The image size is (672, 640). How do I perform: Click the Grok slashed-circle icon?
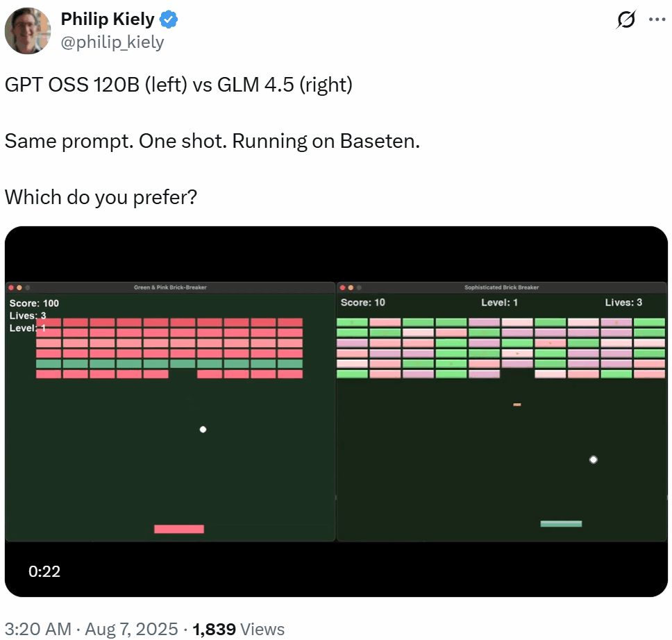point(625,20)
